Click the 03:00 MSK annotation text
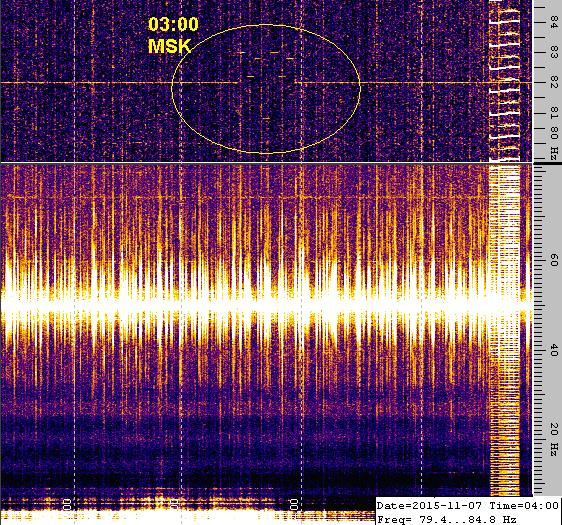This screenshot has width=562, height=525. [173, 35]
